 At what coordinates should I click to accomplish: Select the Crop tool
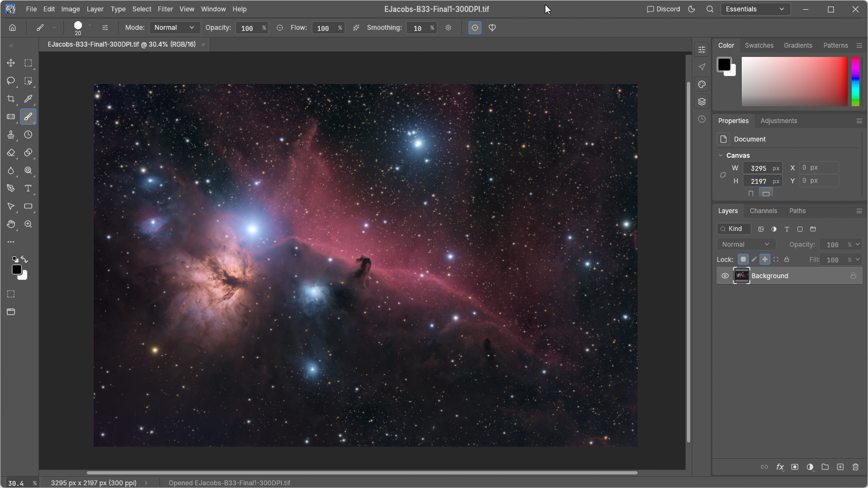pos(11,99)
